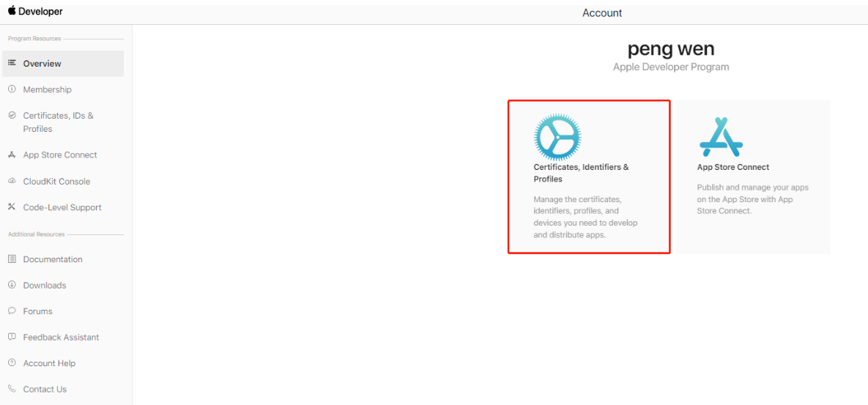The width and height of the screenshot is (868, 405).
Task: Click the Feedback Assistant icon
Action: pos(12,337)
